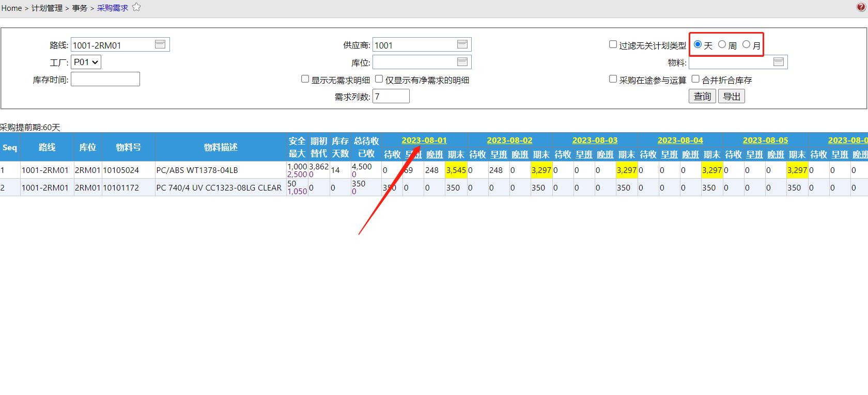Click the 物料描述 column header

[221, 148]
